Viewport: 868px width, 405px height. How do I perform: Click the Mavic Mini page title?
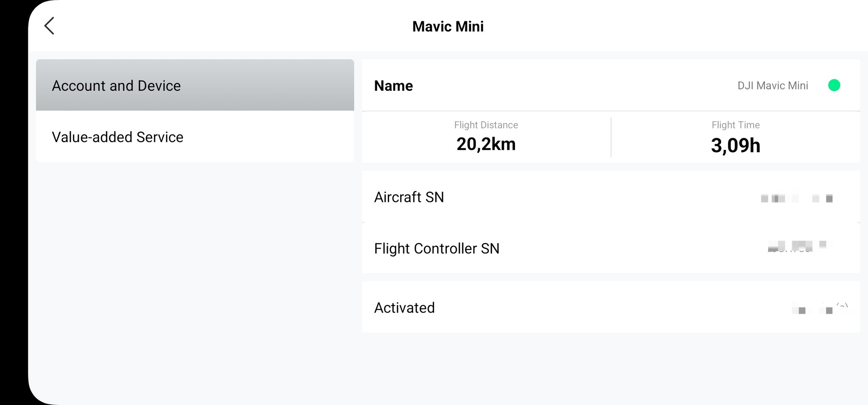(448, 26)
